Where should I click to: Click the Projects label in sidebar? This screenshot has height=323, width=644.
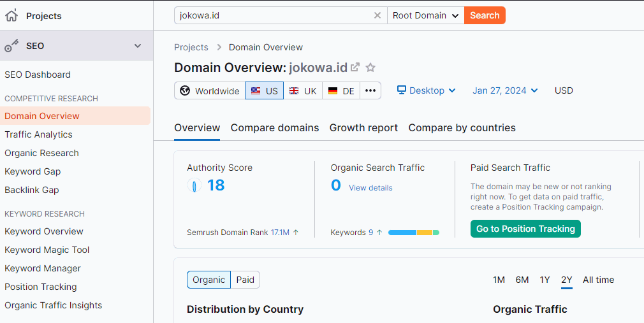click(44, 16)
